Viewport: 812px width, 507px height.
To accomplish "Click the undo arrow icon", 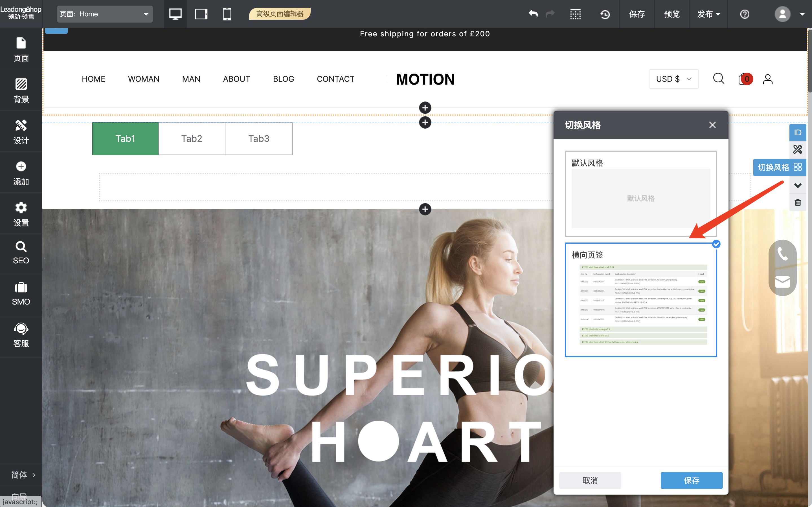I will [x=533, y=14].
